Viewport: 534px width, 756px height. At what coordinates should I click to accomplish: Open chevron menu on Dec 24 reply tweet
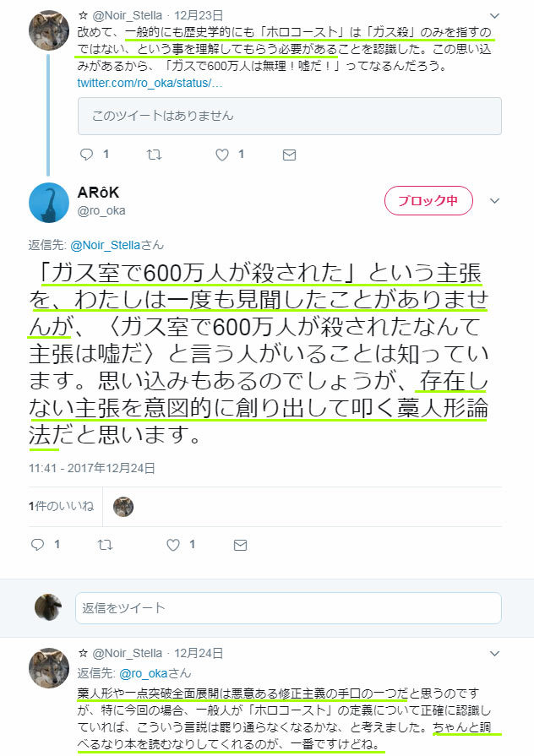click(494, 653)
